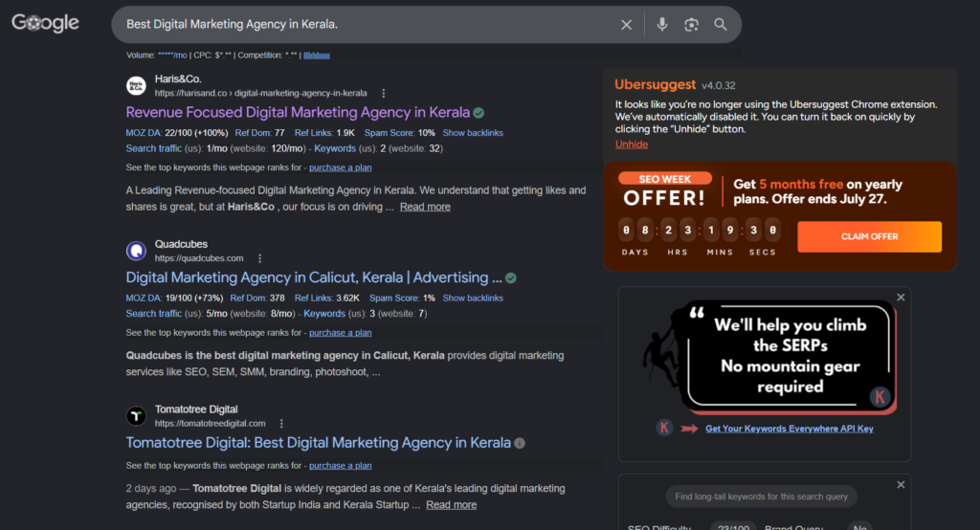Image resolution: width=980 pixels, height=530 pixels.
Task: Open Digital Marketing Agency in Calicut result
Action: [314, 277]
